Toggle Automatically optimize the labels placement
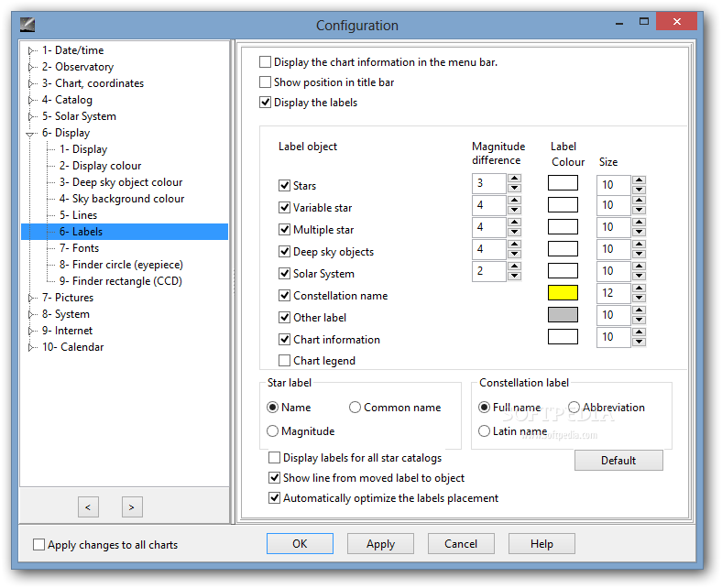Screen dimensions: 722x588 point(275,498)
